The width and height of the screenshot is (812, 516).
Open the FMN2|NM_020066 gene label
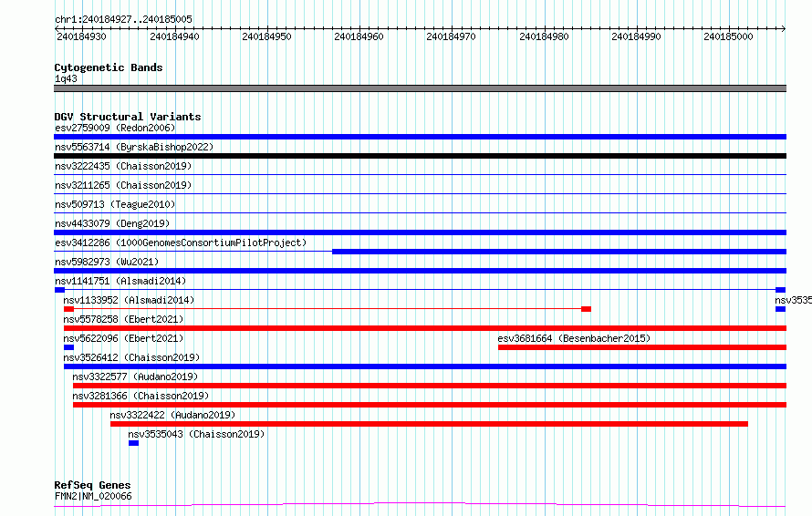click(93, 496)
